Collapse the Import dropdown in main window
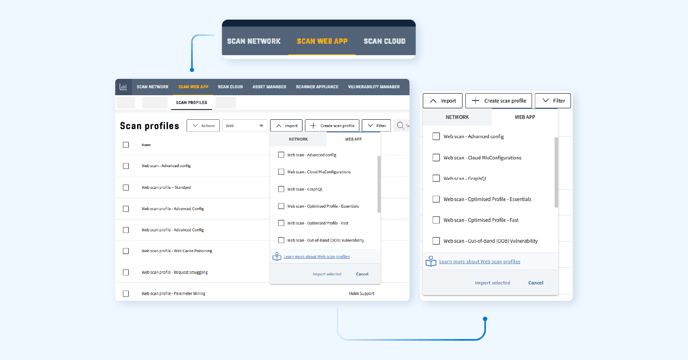 click(x=287, y=126)
